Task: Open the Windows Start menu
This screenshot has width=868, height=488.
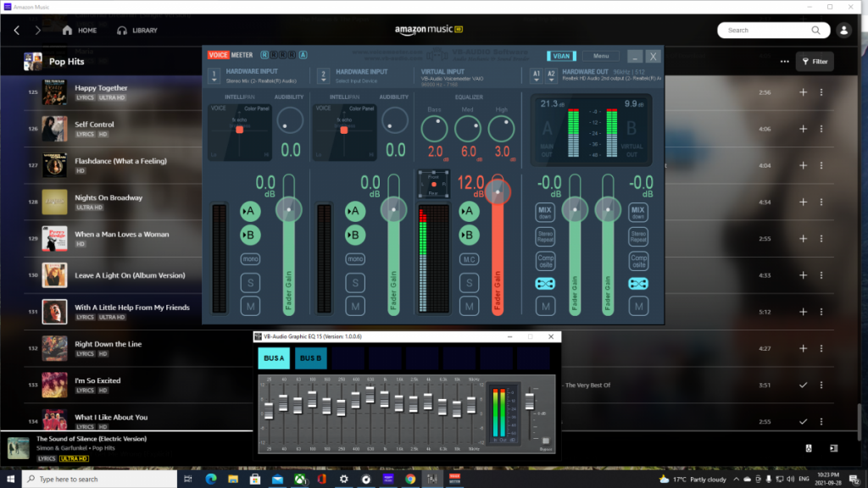Action: (10, 479)
